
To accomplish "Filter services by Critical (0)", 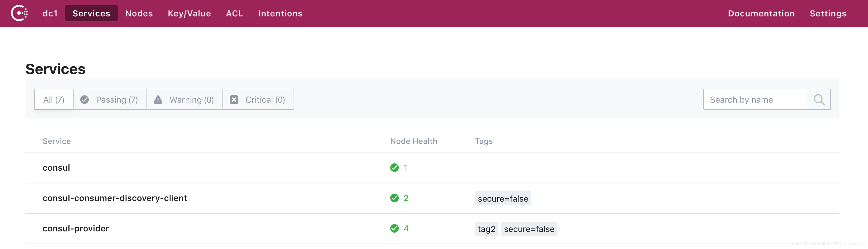I will click(x=258, y=100).
